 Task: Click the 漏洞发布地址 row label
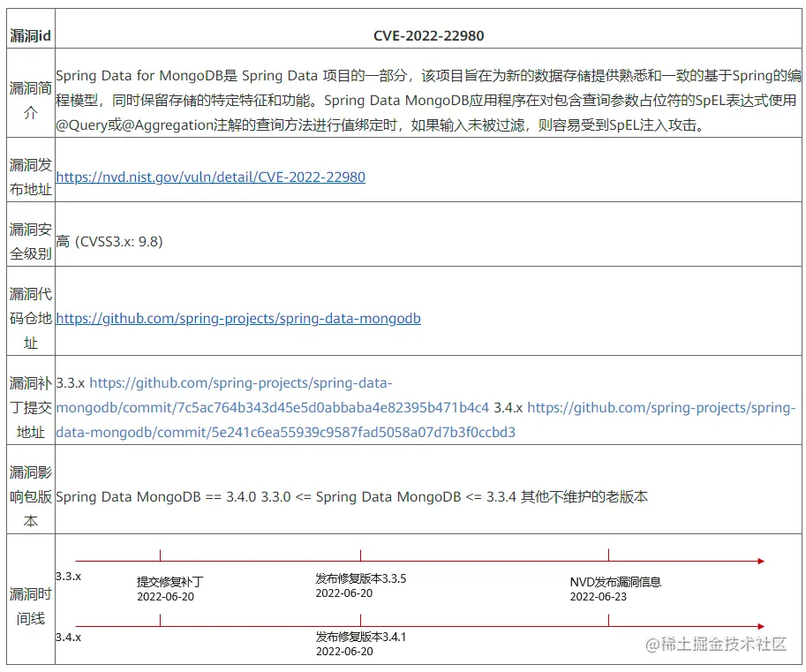[x=30, y=177]
